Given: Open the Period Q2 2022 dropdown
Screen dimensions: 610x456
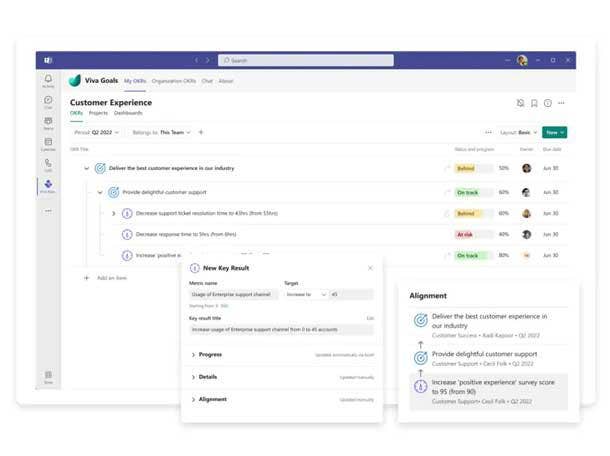Looking at the screenshot, I should click(x=96, y=132).
